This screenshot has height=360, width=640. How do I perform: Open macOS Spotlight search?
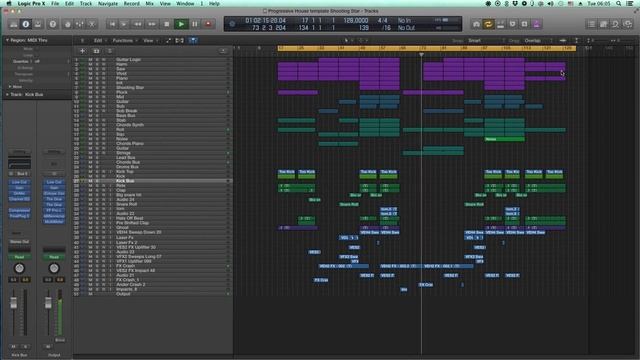[x=619, y=3]
